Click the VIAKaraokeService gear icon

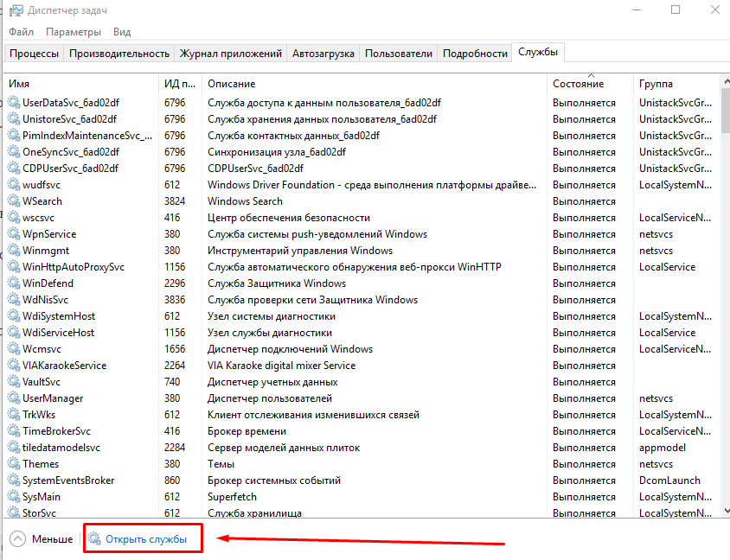tap(14, 365)
